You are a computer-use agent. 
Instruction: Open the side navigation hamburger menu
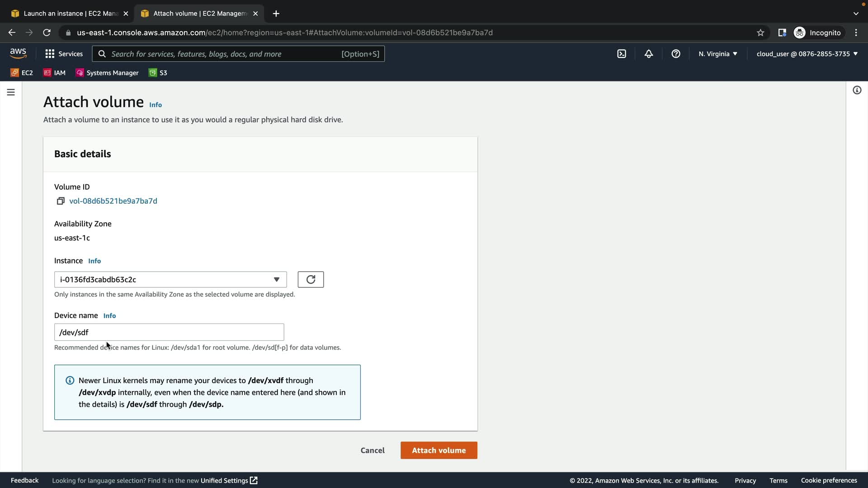(11, 92)
